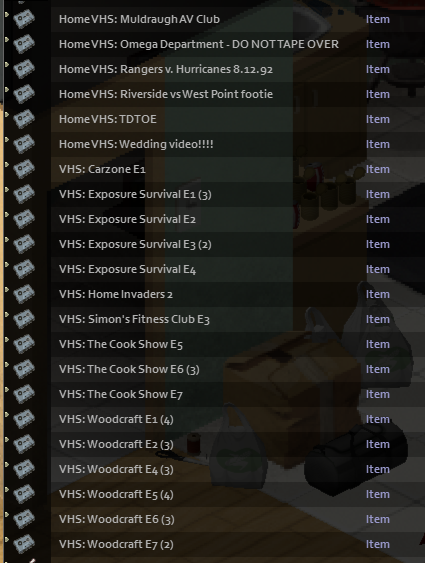Select Riverside vs West Point footie tape
The image size is (425, 563).
coord(166,94)
